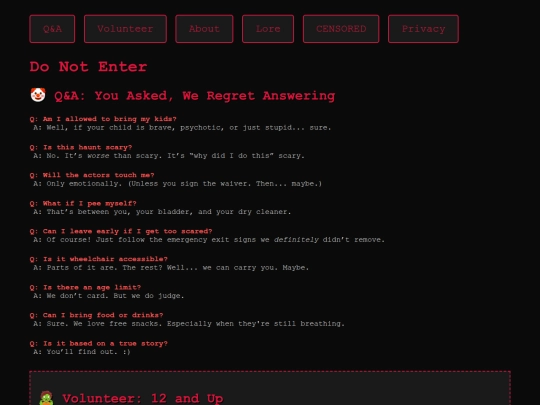Image resolution: width=540 pixels, height=405 pixels.
Task: Click question 'Is it wheelchair accessible?'
Action: click(x=98, y=259)
